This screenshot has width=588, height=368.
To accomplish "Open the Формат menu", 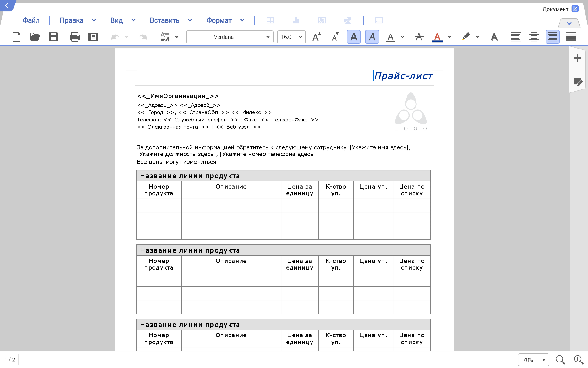I will pos(219,20).
